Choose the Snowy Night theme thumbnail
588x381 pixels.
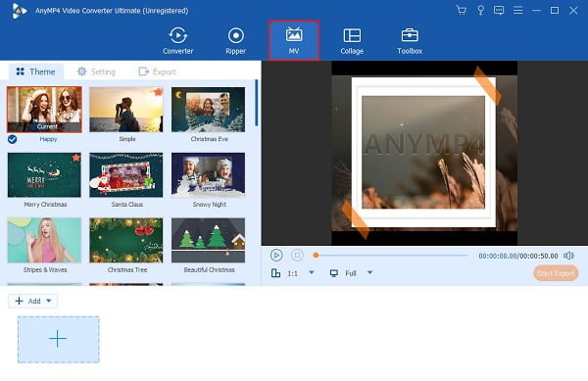point(208,175)
